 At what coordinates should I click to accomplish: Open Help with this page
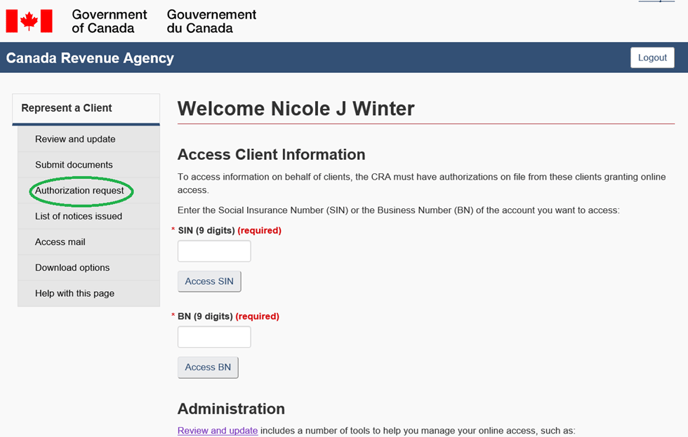[x=74, y=293]
